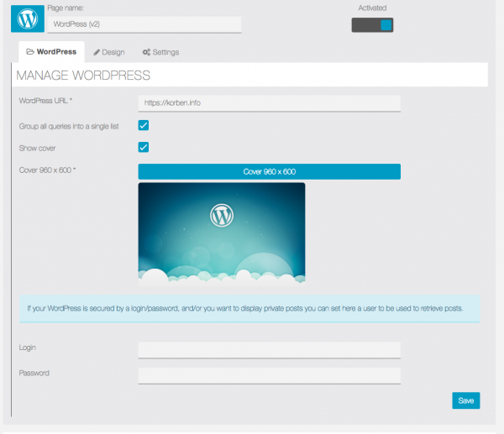Click the blue login/password info message
This screenshot has width=504, height=434.
250,308
